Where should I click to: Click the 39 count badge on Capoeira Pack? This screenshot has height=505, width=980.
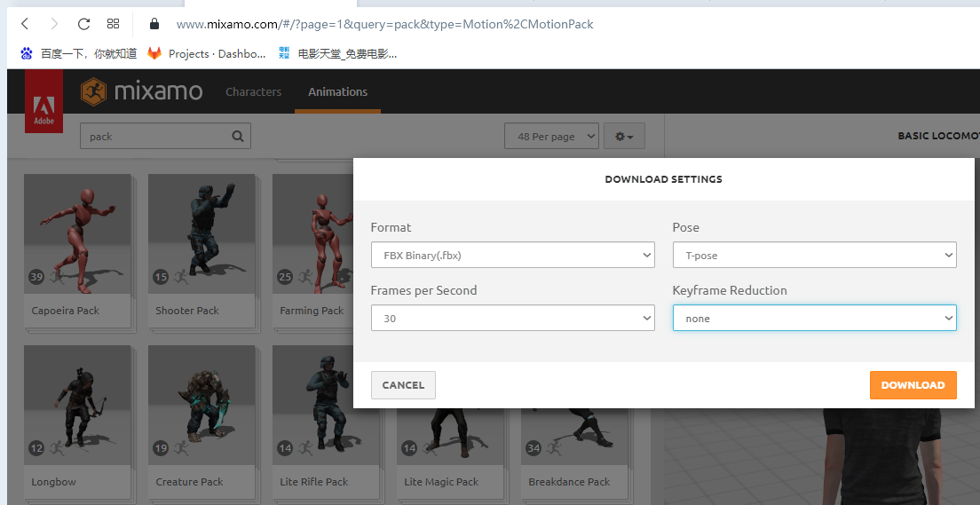click(36, 277)
